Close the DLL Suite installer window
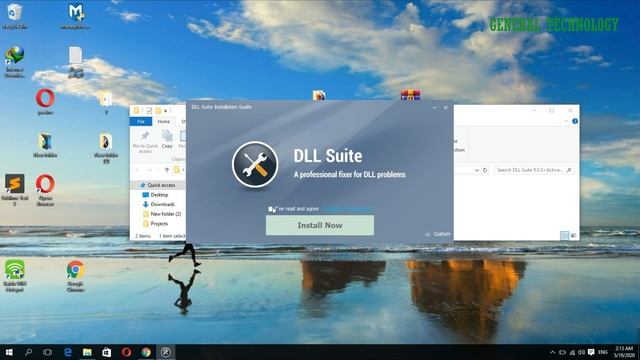Image resolution: width=640 pixels, height=360 pixels. [446, 107]
